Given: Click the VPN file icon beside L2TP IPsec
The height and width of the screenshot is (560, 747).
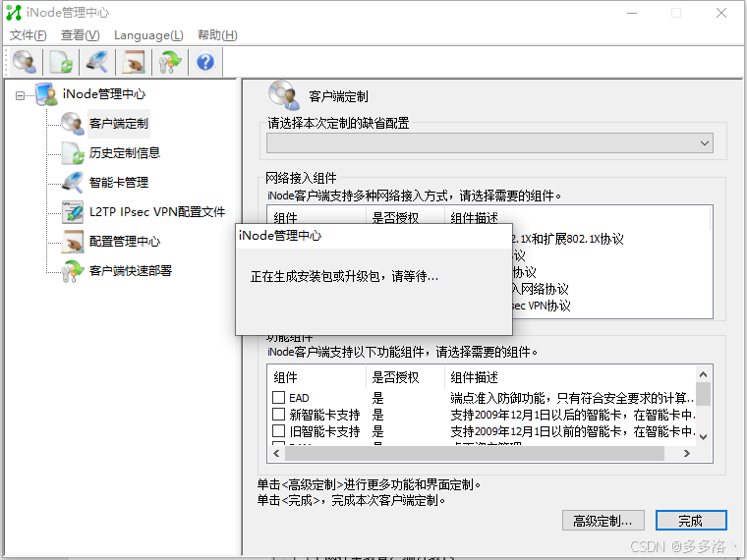Looking at the screenshot, I should click(73, 212).
